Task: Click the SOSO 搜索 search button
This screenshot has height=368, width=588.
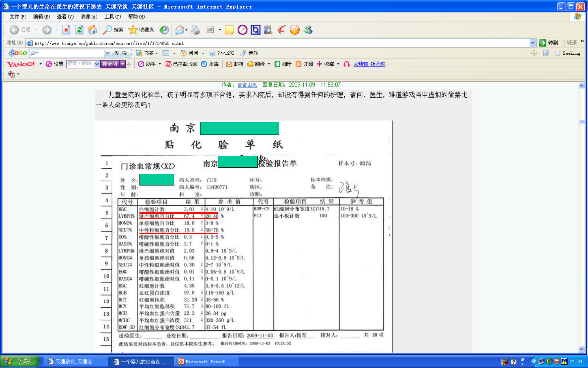Action: [x=121, y=53]
